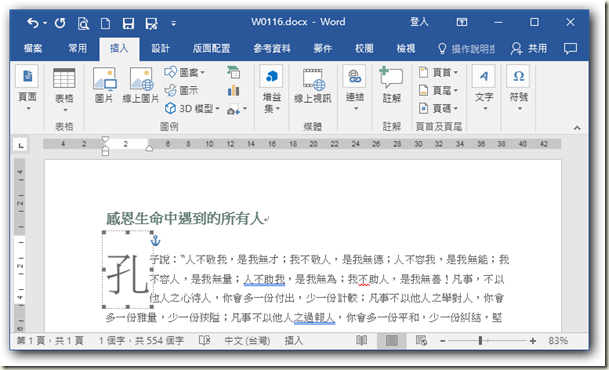Open the 頁首 header dropdown

(x=439, y=72)
